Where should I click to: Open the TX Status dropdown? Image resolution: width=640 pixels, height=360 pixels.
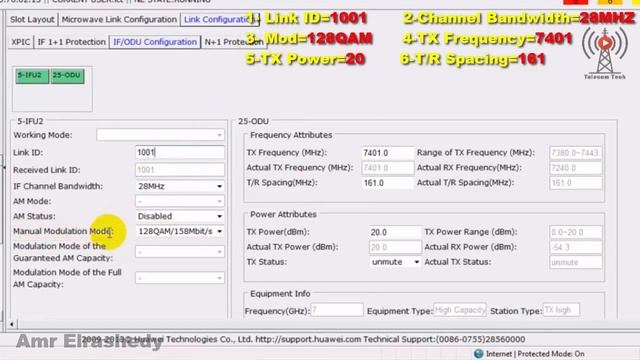(395, 262)
